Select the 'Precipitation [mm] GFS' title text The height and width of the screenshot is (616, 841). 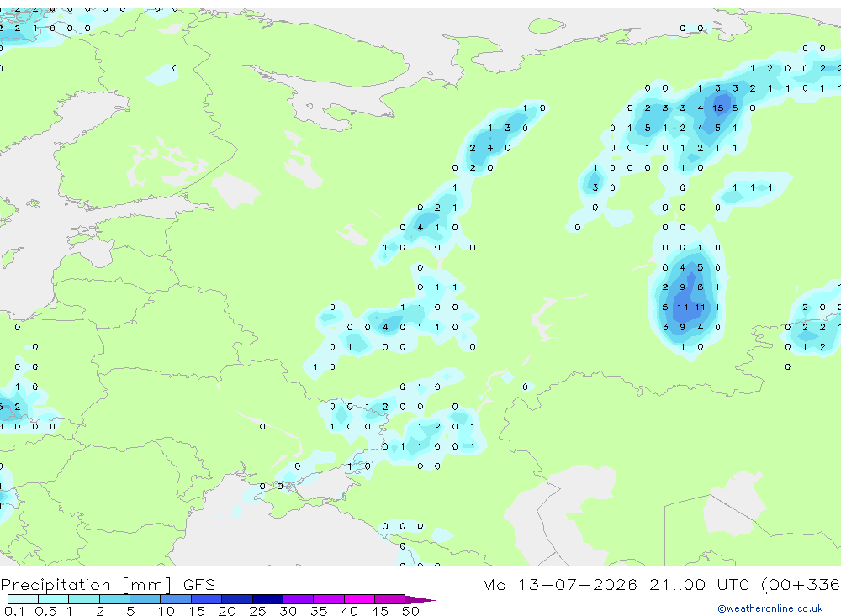[108, 585]
